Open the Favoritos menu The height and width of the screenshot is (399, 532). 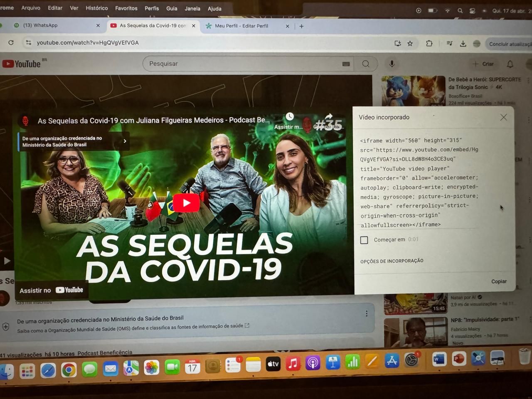[126, 8]
